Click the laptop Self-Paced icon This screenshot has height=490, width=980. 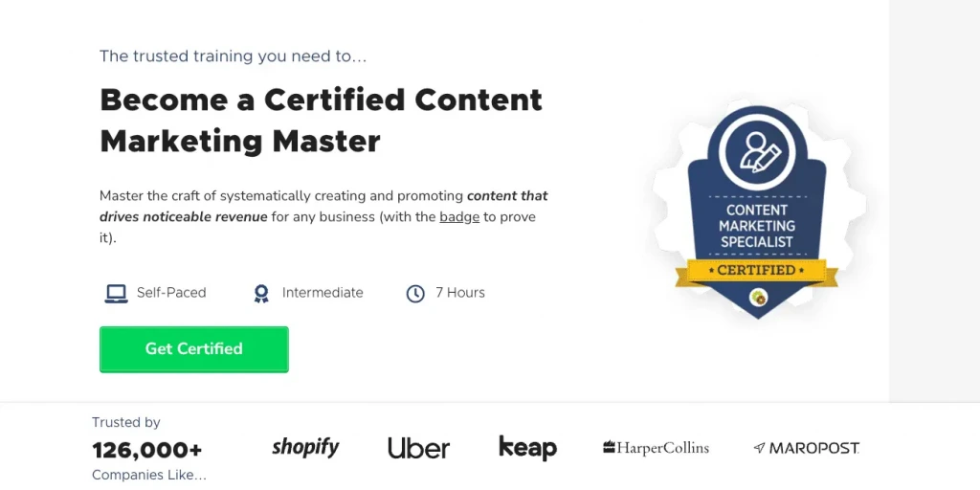click(x=116, y=293)
